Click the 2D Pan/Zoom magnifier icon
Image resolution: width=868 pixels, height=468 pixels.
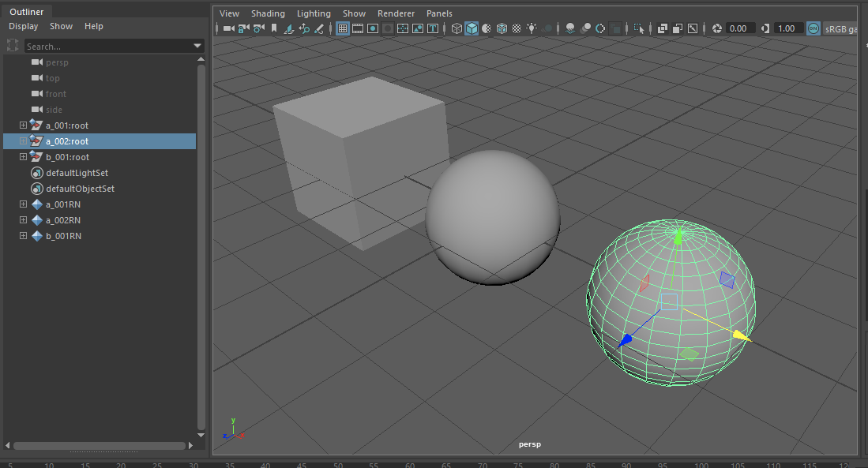click(x=304, y=28)
